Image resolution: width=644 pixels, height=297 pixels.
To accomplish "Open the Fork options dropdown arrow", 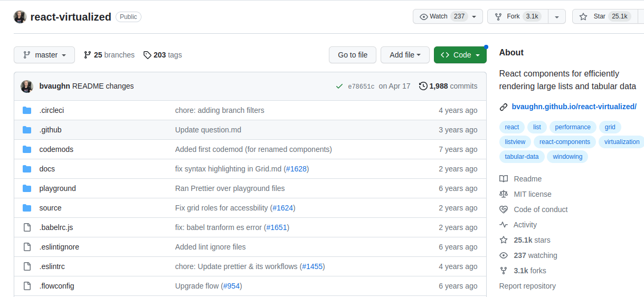I will [556, 16].
